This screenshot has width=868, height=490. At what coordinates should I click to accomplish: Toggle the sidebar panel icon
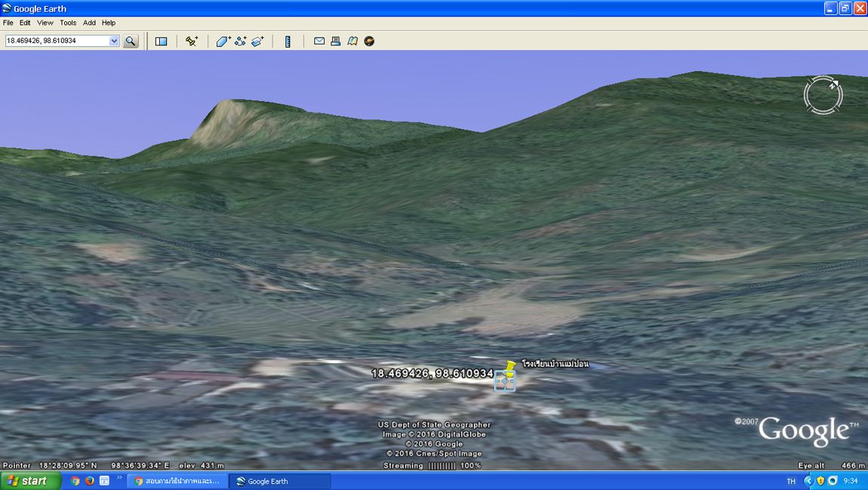pyautogui.click(x=161, y=42)
